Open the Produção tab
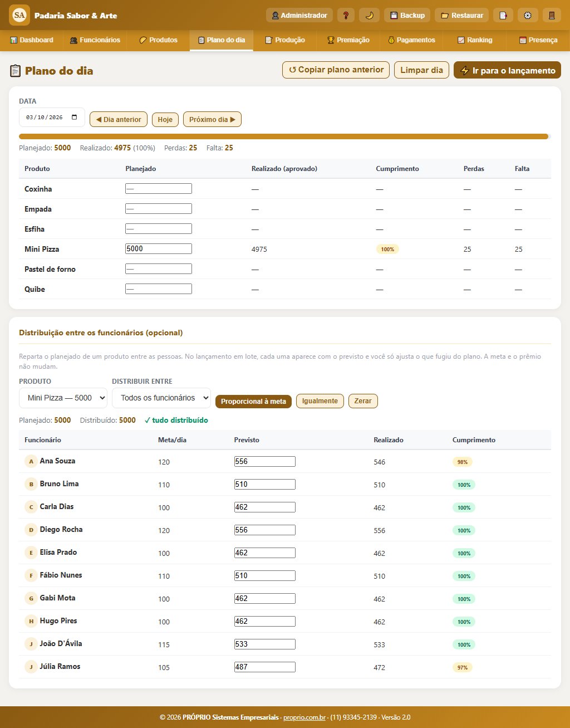 point(285,40)
